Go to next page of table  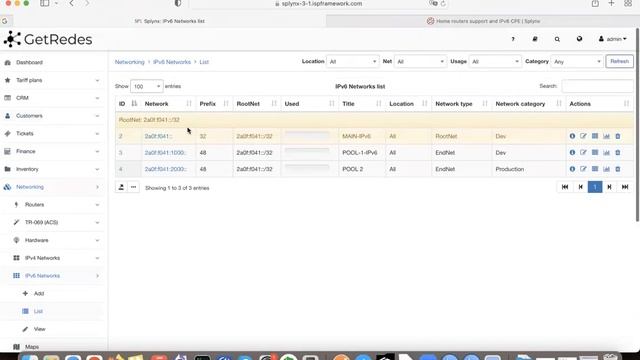(x=609, y=187)
